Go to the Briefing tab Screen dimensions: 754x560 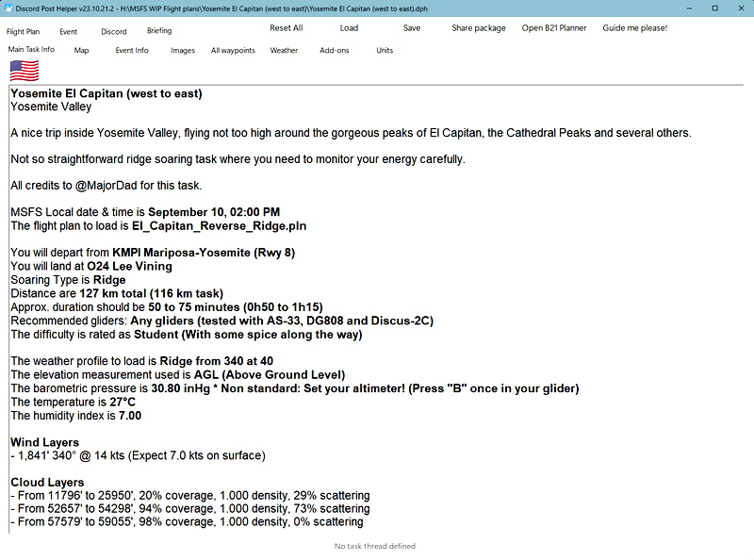point(159,31)
